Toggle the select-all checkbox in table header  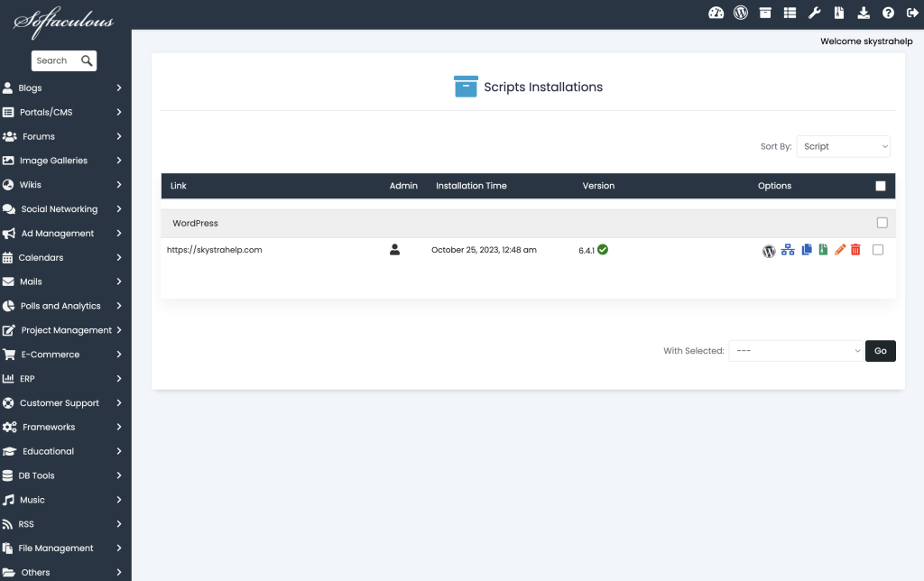[881, 186]
